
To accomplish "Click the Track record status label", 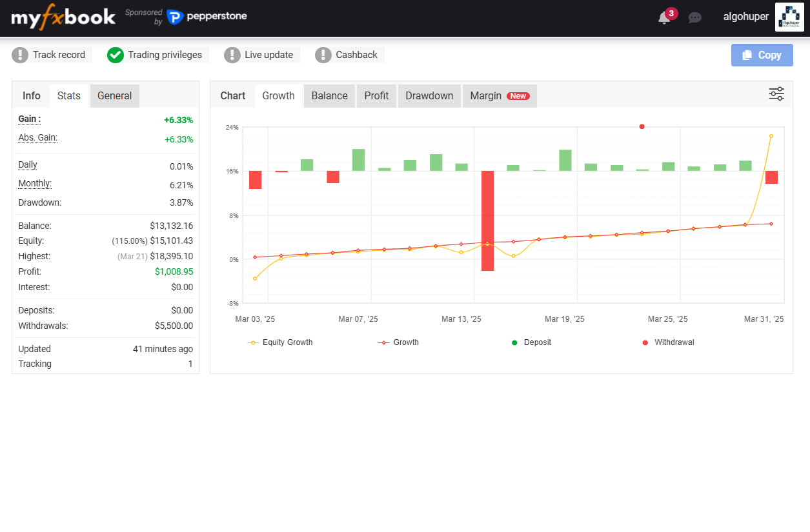I will [59, 55].
